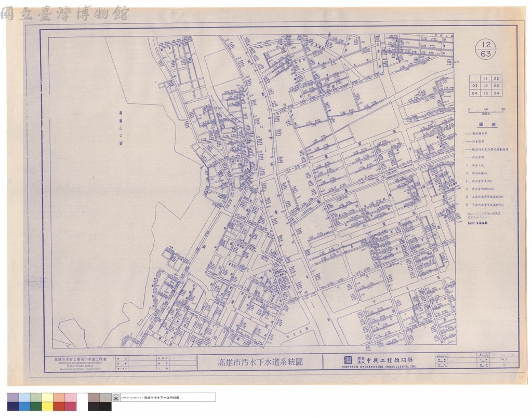Pick the yellow swatch in the color bar
Image resolution: width=532 pixels, height=417 pixels.
pyautogui.click(x=47, y=398)
